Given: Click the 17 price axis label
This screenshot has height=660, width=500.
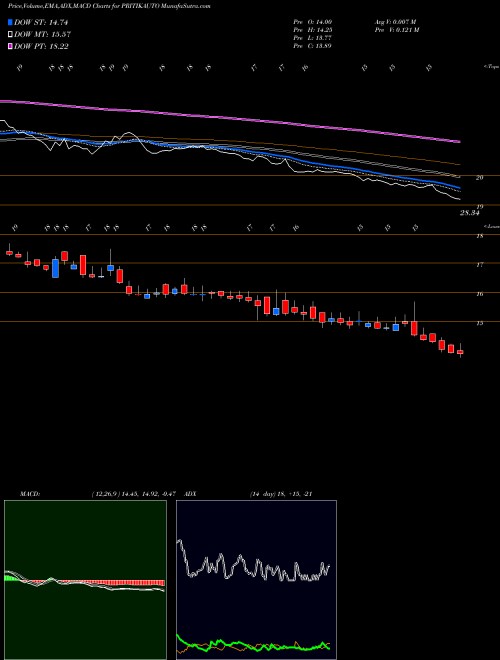Looking at the screenshot, I should 479,265.
